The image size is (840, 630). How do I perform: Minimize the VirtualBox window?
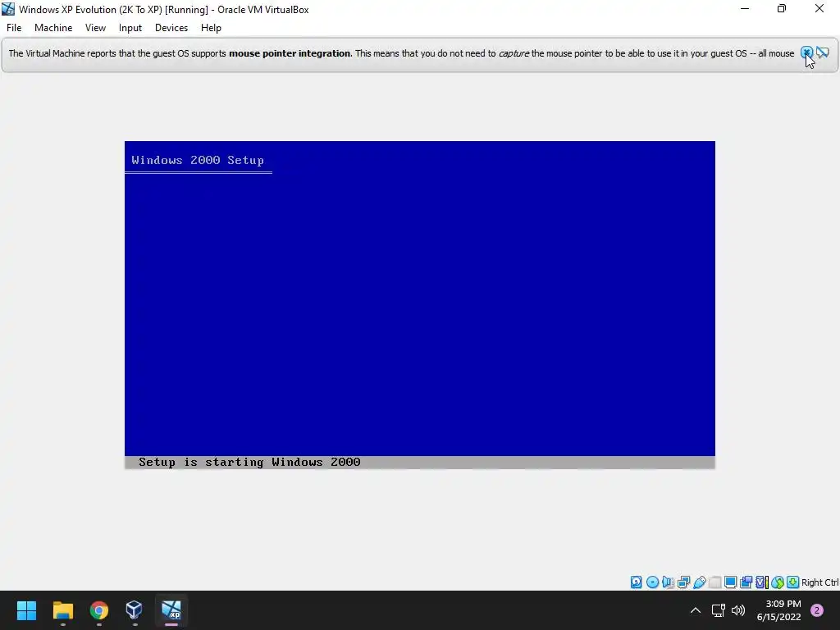(745, 9)
